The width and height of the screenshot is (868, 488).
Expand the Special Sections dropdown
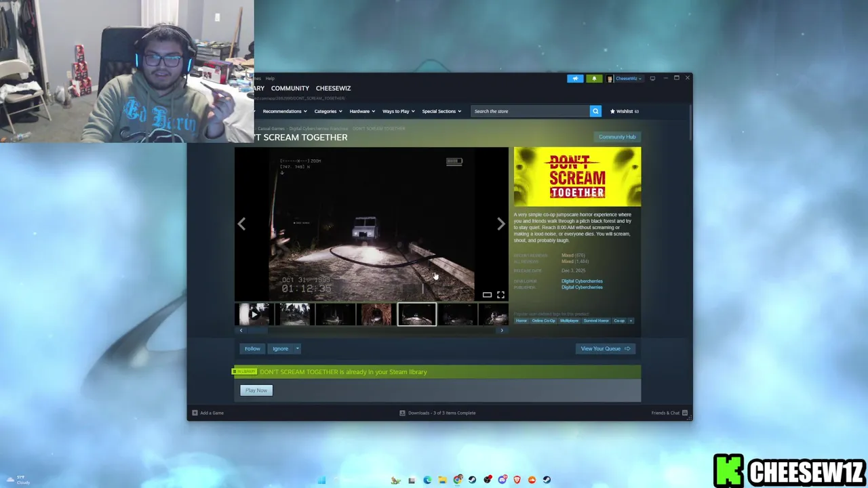point(441,111)
